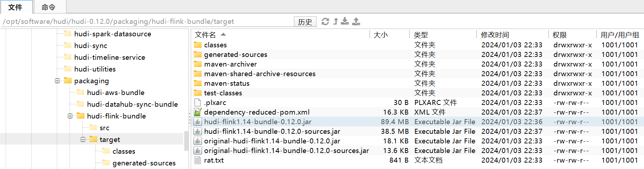Click the 文本文档 type cell
This screenshot has height=169, width=644.
pos(429,160)
